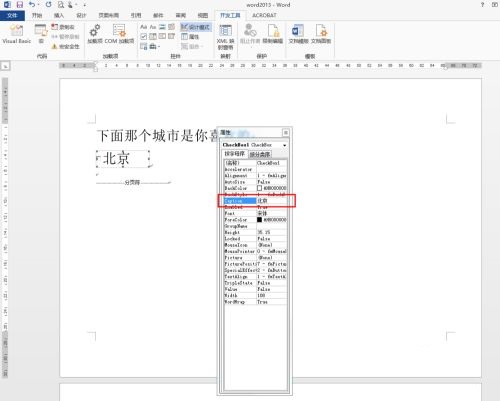This screenshot has width=500, height=401.
Task: Click Block Authors icon
Action: click(250, 34)
